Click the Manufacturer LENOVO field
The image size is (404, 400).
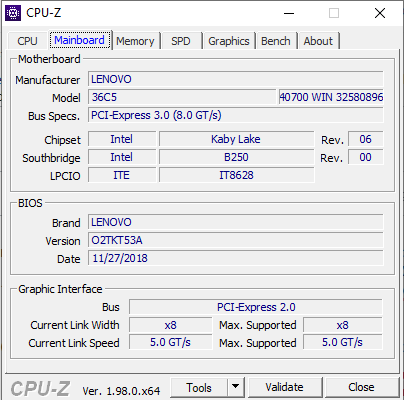pos(236,79)
